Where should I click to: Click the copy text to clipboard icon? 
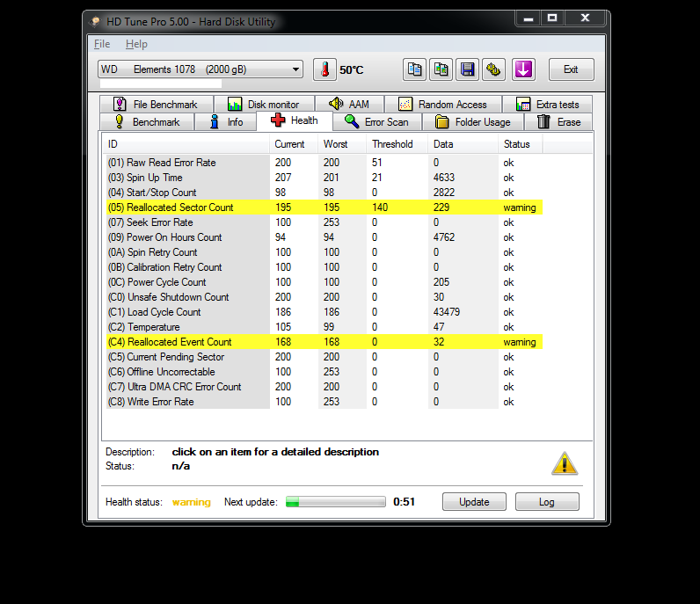414,69
